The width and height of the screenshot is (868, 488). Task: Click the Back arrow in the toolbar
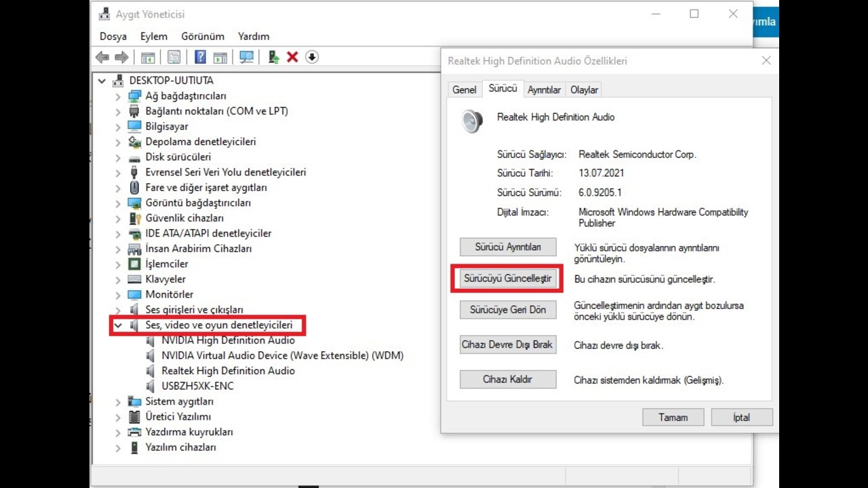coord(102,58)
